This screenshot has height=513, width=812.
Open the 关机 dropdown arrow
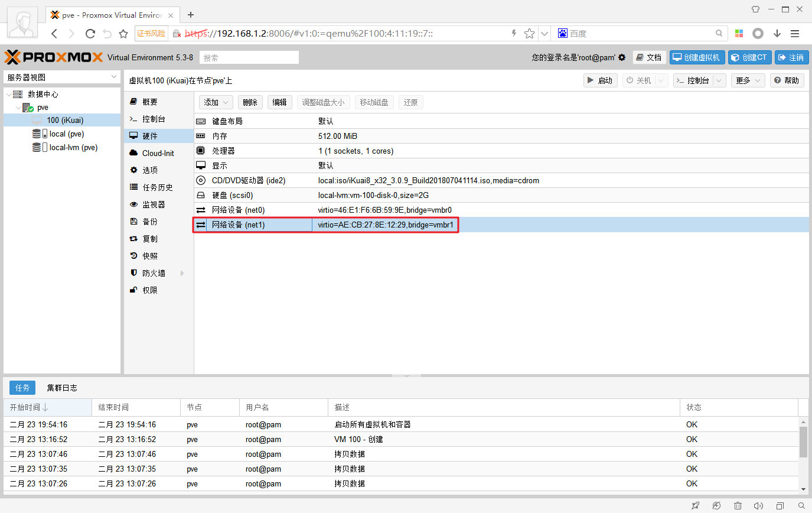(x=661, y=80)
